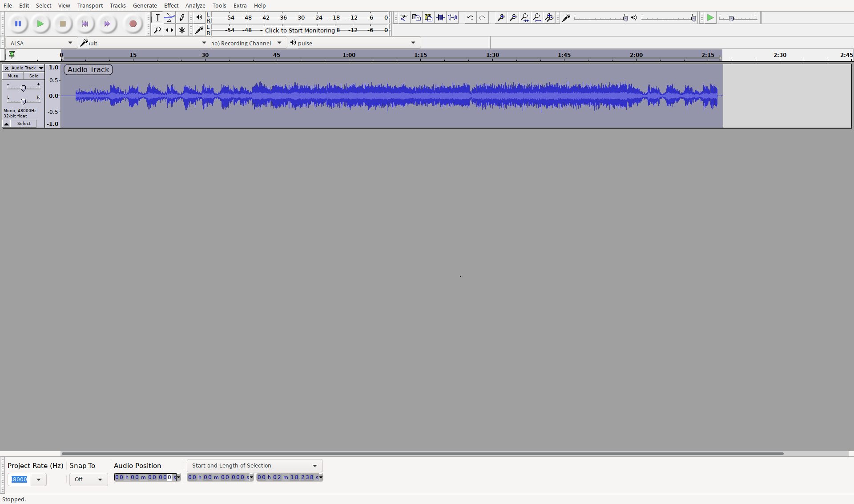Open the ALSA audio host dropdown

click(x=41, y=43)
